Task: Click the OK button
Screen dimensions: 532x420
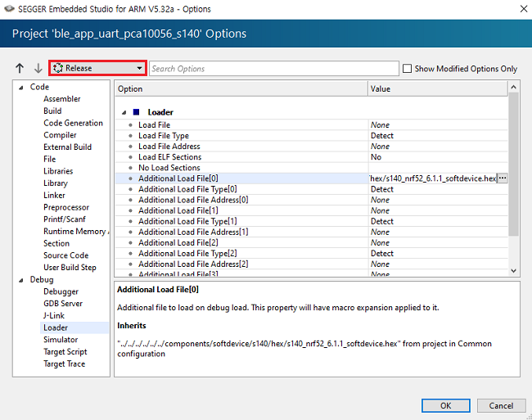Action: point(445,406)
